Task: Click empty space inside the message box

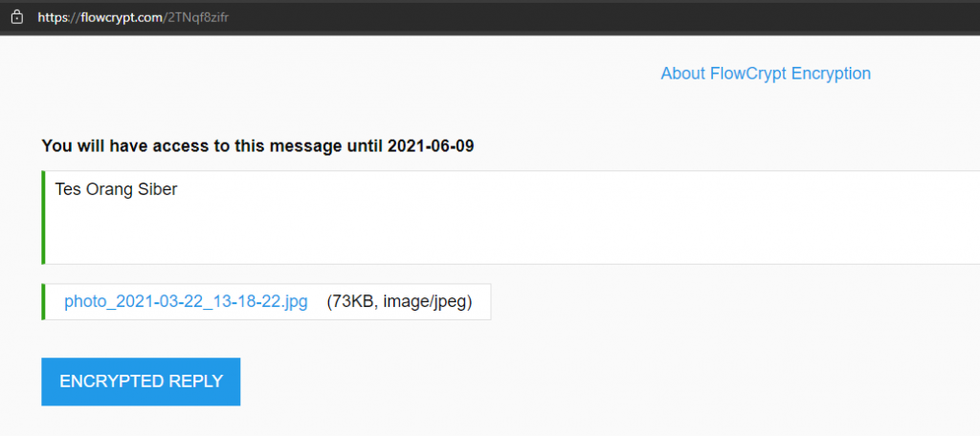Action: click(500, 231)
